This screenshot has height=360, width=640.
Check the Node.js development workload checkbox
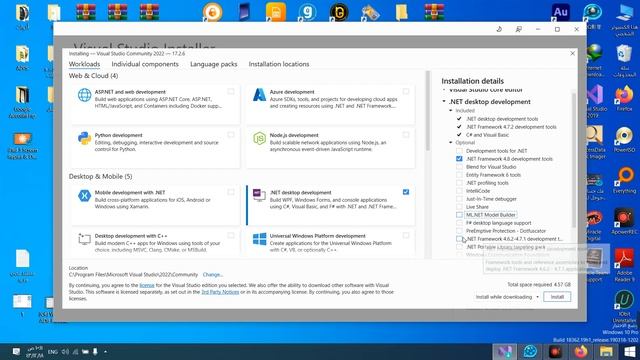[406, 135]
